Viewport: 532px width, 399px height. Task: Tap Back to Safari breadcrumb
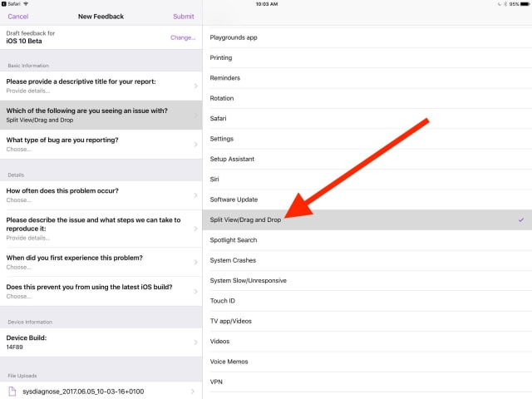[x=11, y=3]
